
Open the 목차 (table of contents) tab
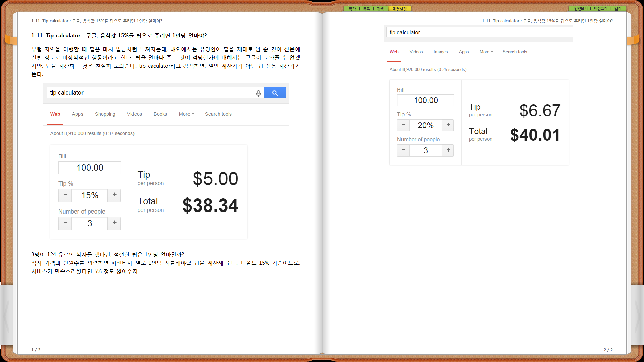tap(352, 9)
